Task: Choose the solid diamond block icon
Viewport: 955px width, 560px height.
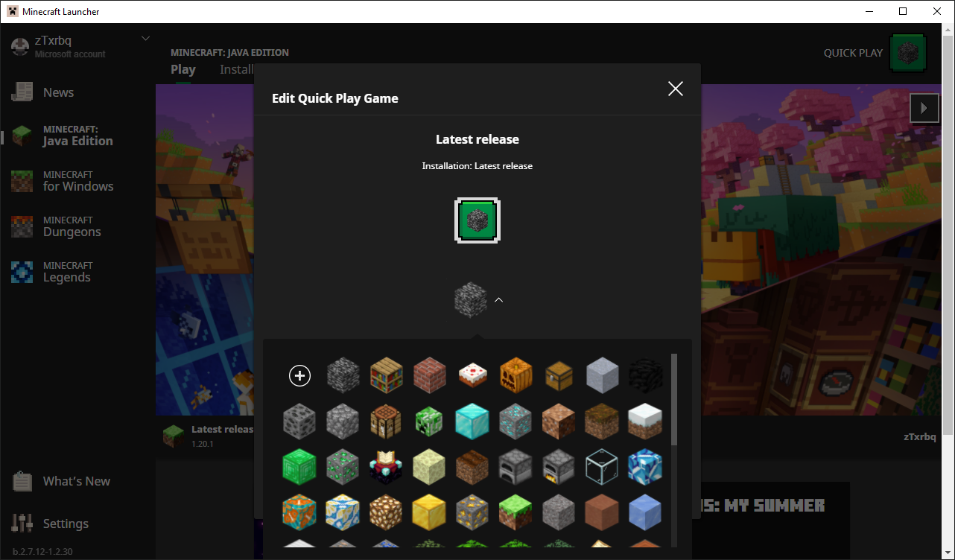Action: pyautogui.click(x=473, y=421)
